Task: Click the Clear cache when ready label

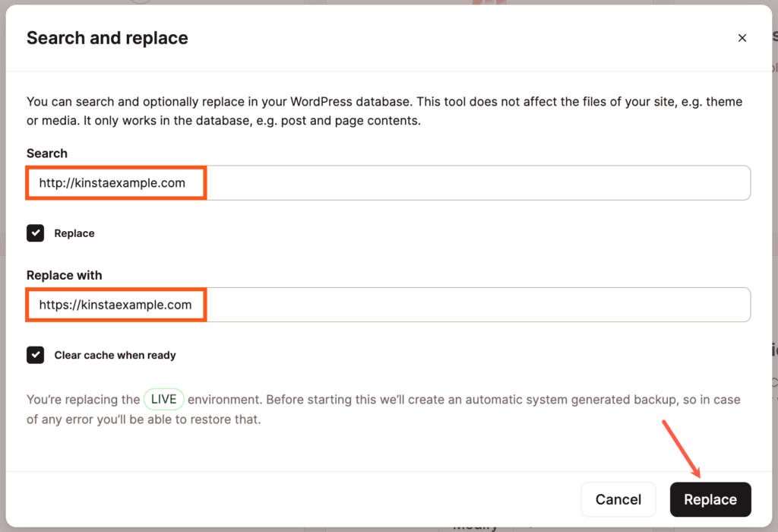Action: coord(115,355)
